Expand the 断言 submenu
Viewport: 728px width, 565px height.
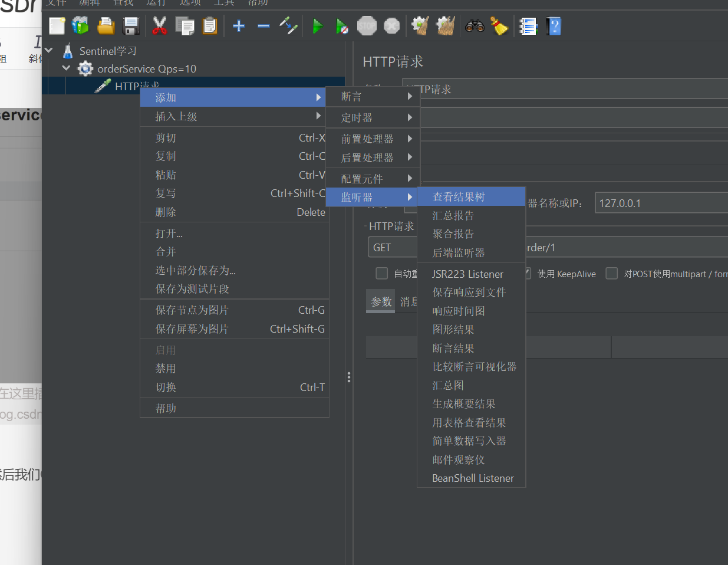click(373, 96)
